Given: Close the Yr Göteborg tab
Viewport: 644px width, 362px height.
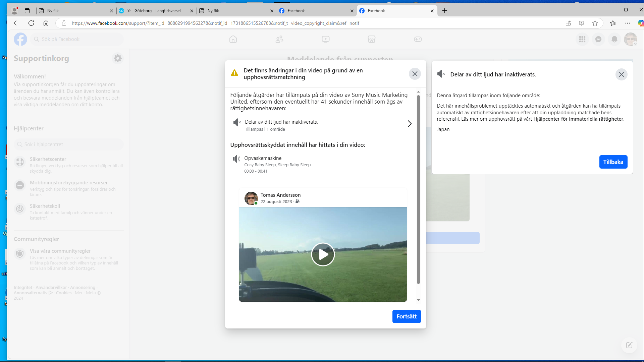Looking at the screenshot, I should click(192, 11).
